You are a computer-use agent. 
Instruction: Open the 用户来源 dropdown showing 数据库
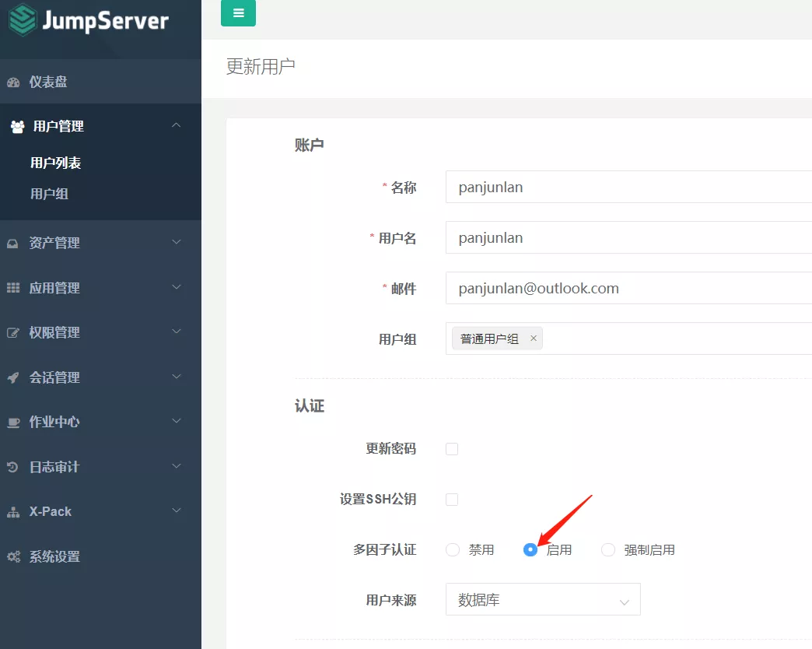coord(543,600)
